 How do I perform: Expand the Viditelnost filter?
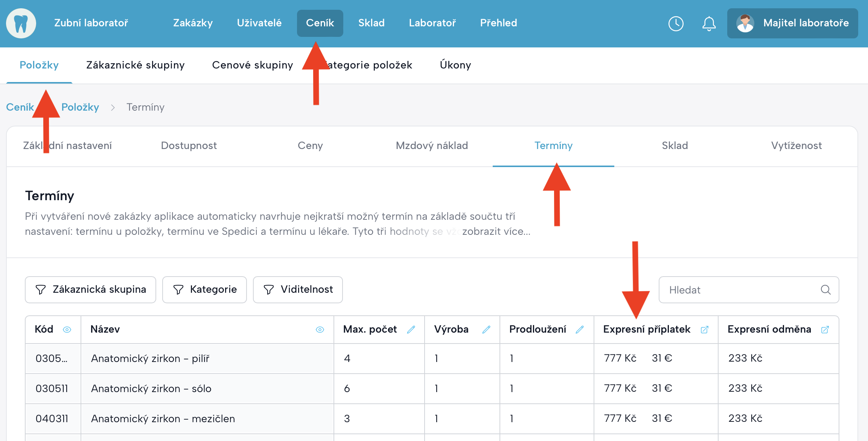(x=298, y=290)
